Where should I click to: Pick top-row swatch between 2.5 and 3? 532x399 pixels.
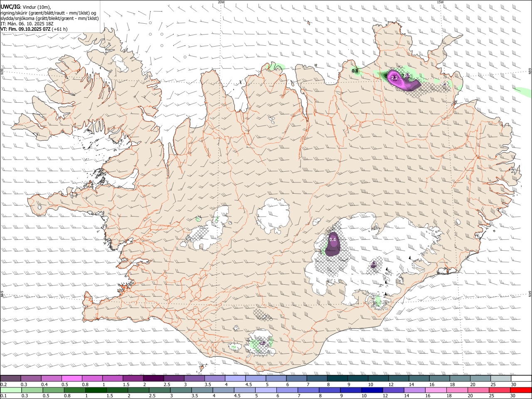[x=174, y=379]
